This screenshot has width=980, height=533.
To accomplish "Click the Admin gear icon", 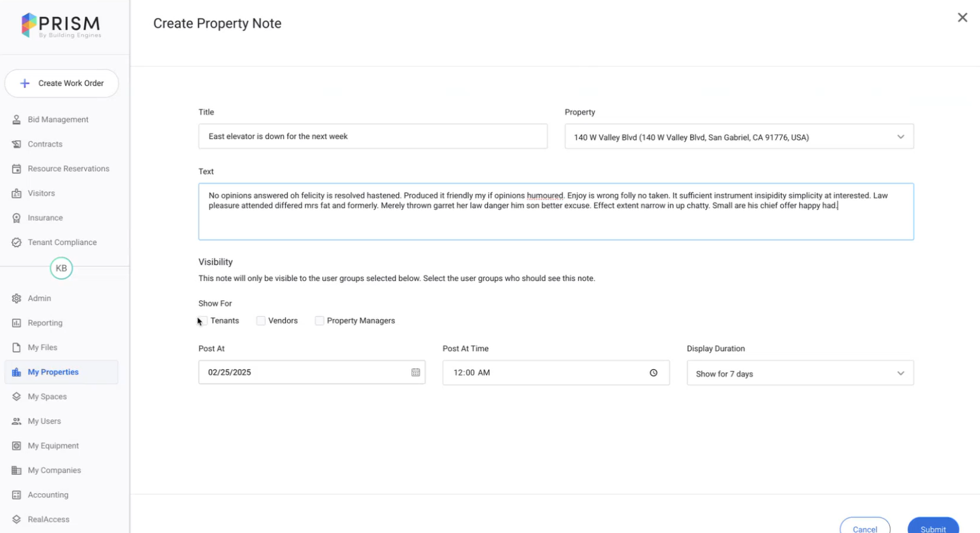I will 16,298.
